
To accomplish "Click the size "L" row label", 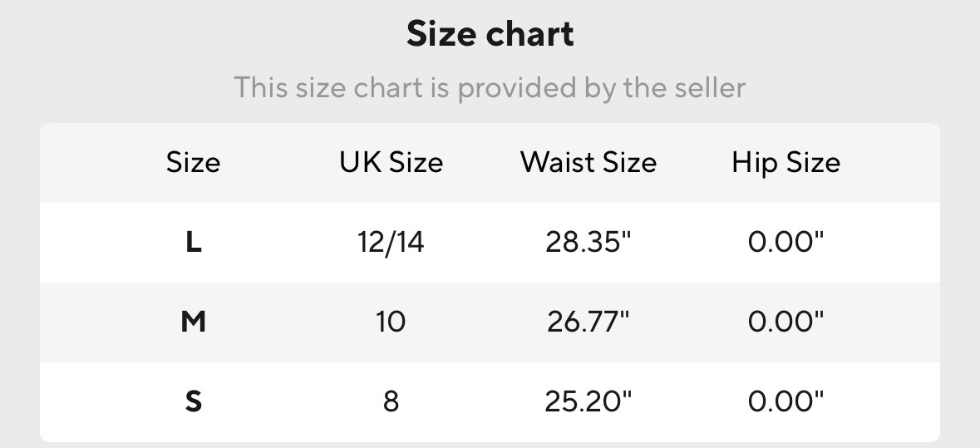I will [x=193, y=243].
